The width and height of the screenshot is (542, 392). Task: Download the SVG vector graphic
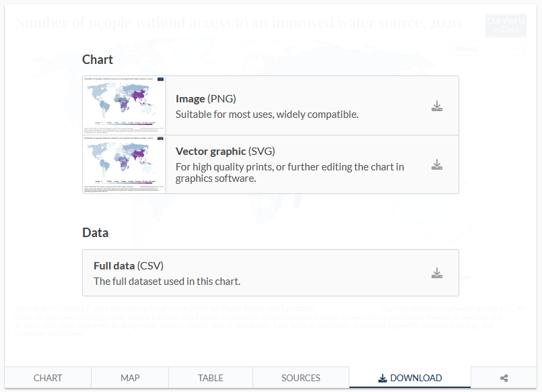[x=437, y=164]
